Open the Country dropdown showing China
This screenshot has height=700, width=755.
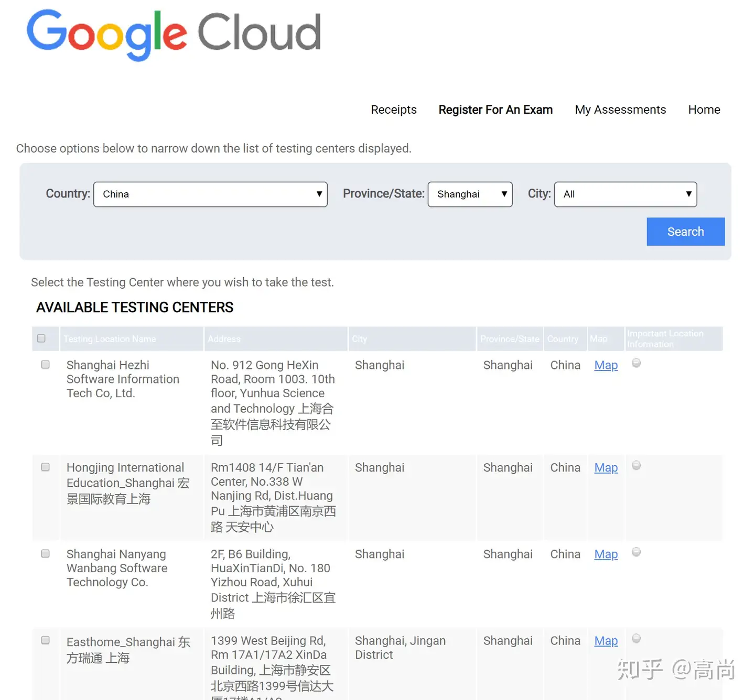coord(210,194)
